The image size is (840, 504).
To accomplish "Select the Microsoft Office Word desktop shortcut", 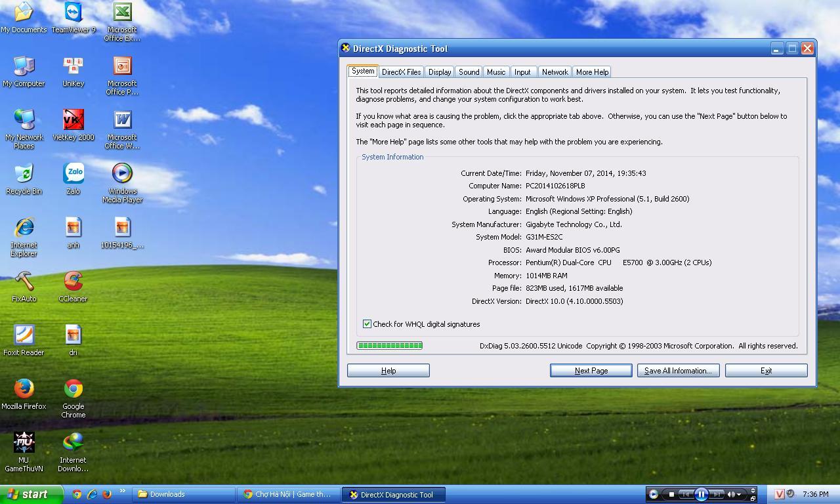I will click(x=122, y=129).
